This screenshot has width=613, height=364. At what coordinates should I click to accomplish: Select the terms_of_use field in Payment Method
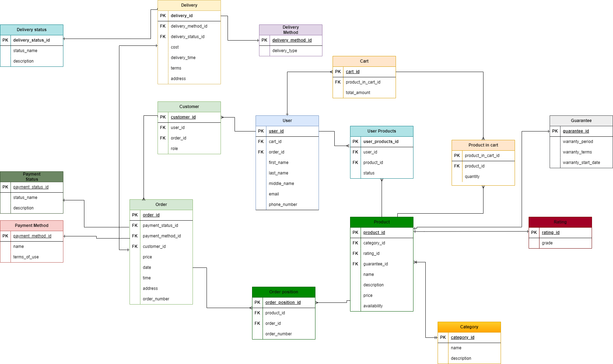(26, 257)
